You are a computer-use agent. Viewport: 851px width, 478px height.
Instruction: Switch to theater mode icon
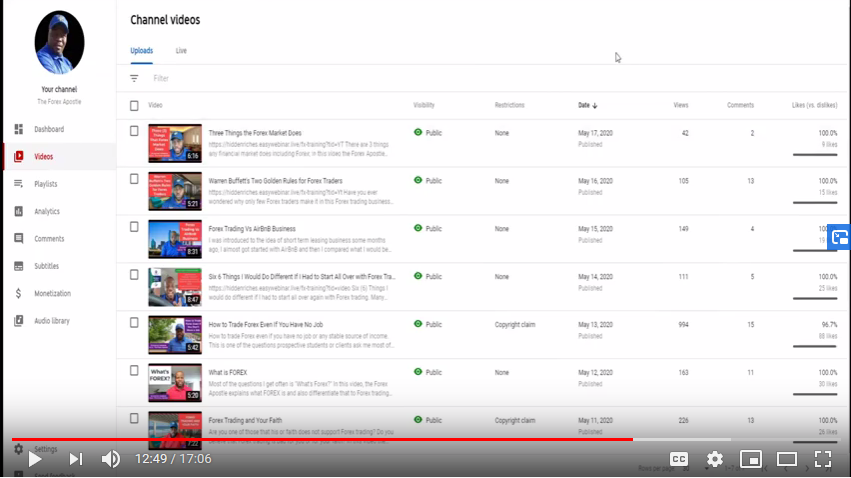(x=786, y=459)
